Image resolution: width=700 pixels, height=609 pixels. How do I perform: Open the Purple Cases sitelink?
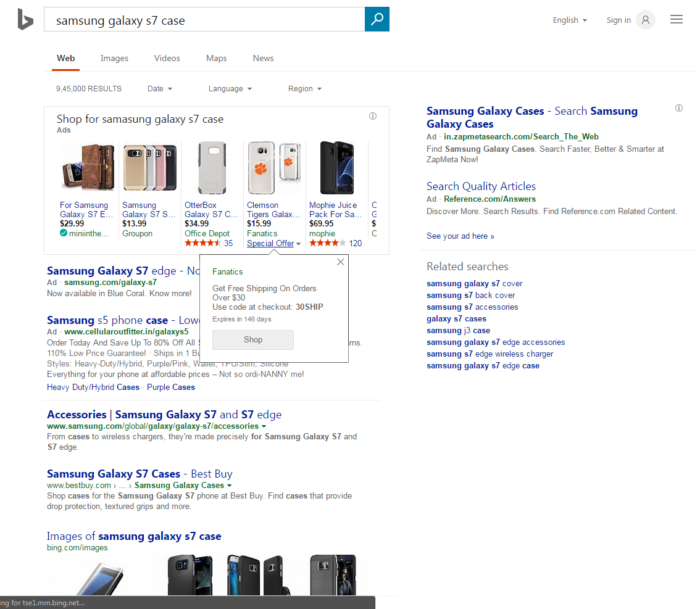pyautogui.click(x=171, y=387)
